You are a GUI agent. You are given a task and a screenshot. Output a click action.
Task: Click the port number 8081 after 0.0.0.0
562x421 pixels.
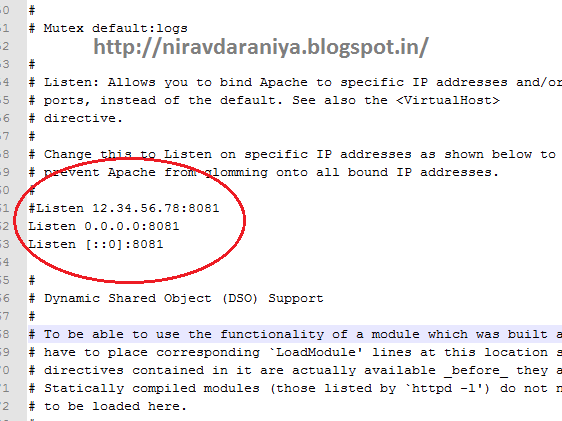[163, 226]
